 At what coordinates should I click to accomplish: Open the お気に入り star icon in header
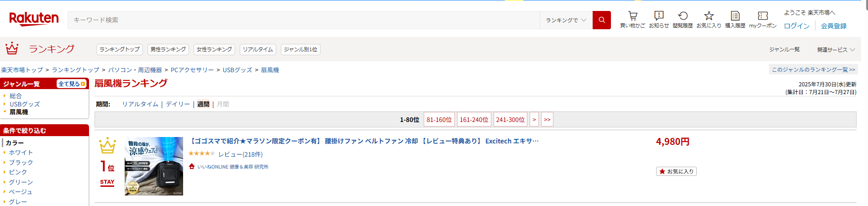pyautogui.click(x=709, y=19)
